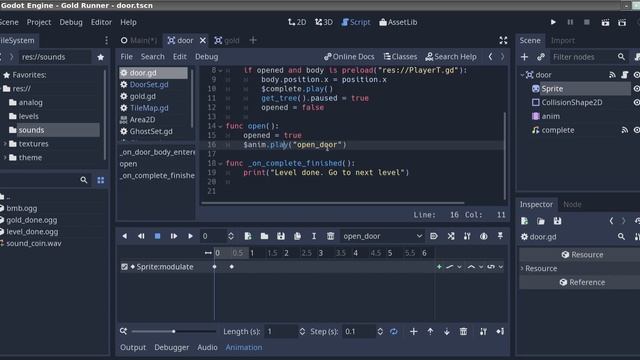The height and width of the screenshot is (360, 640).
Task: Add a new node in Scene dock
Action: [524, 57]
